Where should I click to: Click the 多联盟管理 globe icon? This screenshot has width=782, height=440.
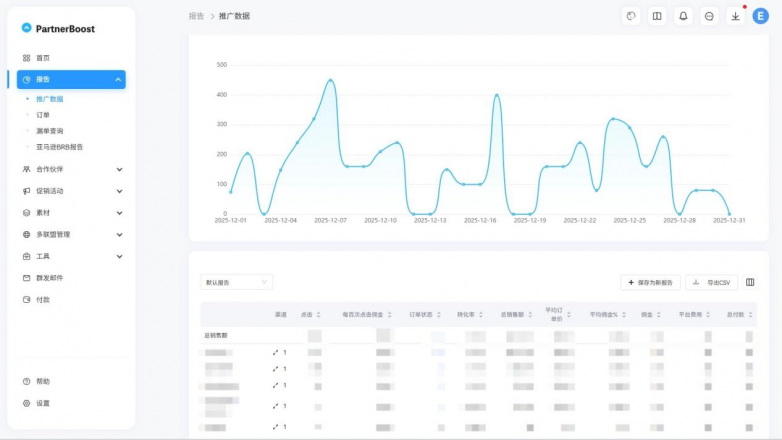click(x=26, y=234)
